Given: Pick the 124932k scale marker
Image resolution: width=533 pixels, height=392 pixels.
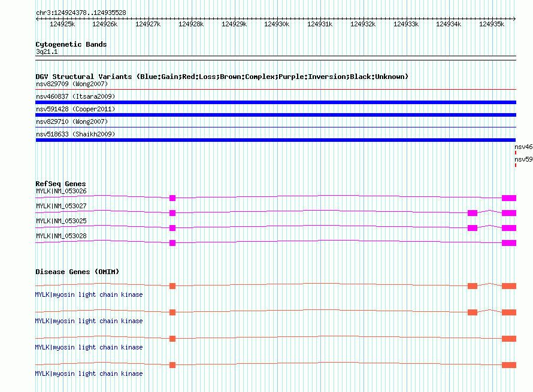Looking at the screenshot, I should 363,24.
